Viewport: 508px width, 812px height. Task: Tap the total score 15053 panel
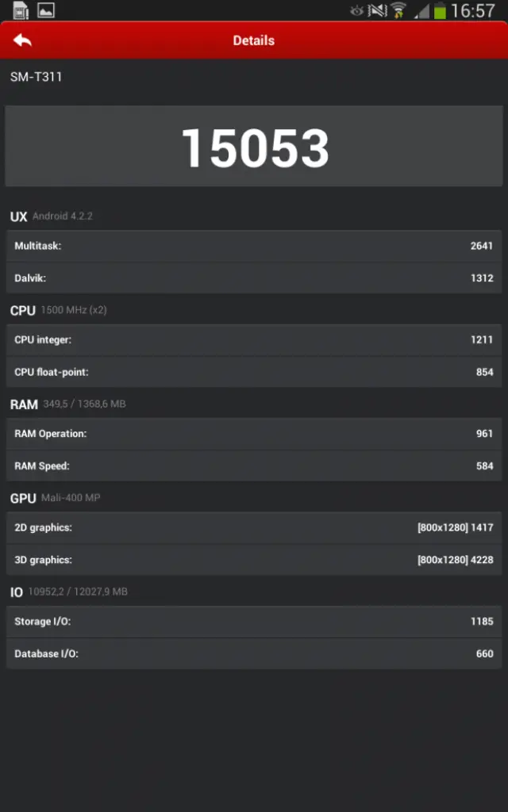(x=254, y=147)
